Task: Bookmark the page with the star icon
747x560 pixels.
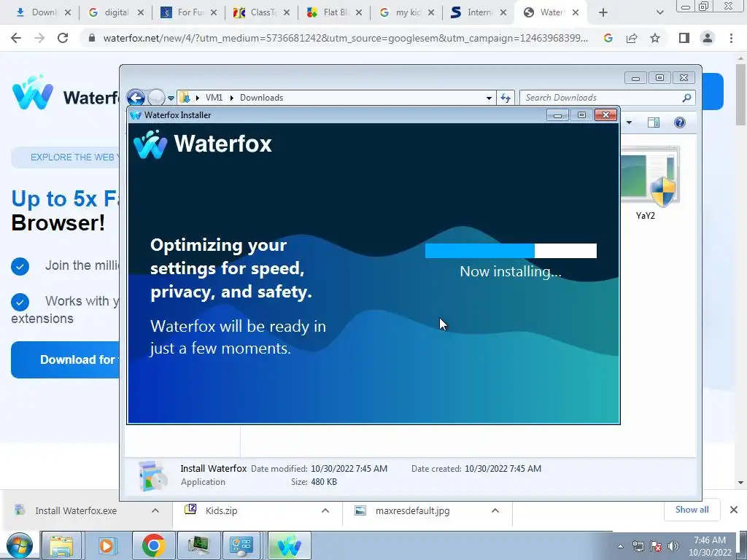Action: click(655, 38)
